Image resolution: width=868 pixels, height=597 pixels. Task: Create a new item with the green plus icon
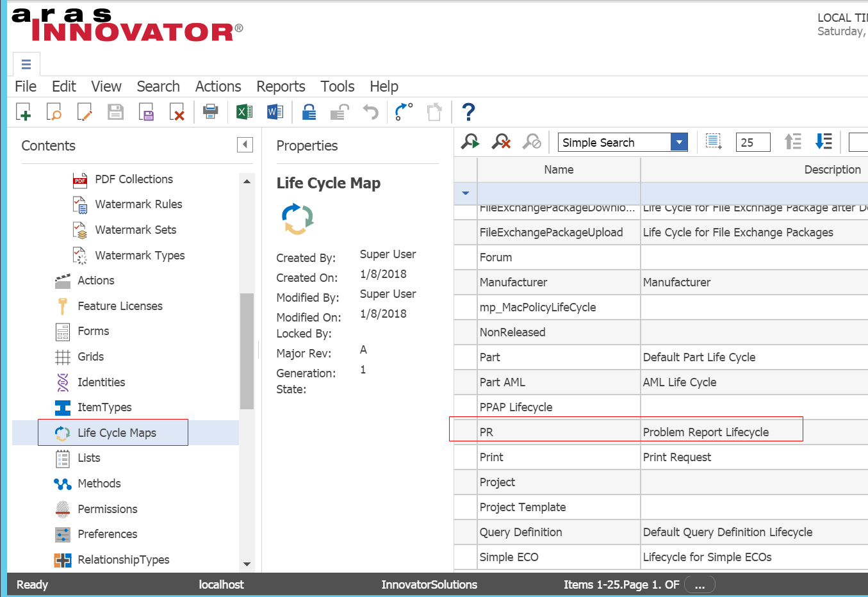click(x=24, y=111)
